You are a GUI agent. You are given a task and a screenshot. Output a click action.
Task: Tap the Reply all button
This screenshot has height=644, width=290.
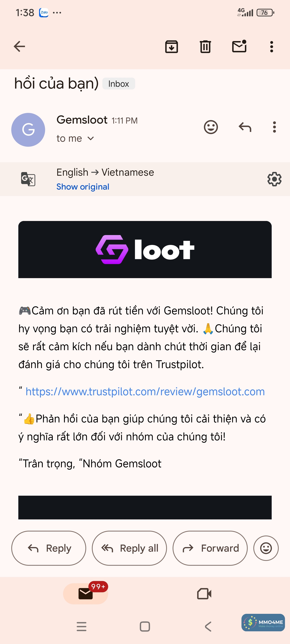pyautogui.click(x=129, y=548)
